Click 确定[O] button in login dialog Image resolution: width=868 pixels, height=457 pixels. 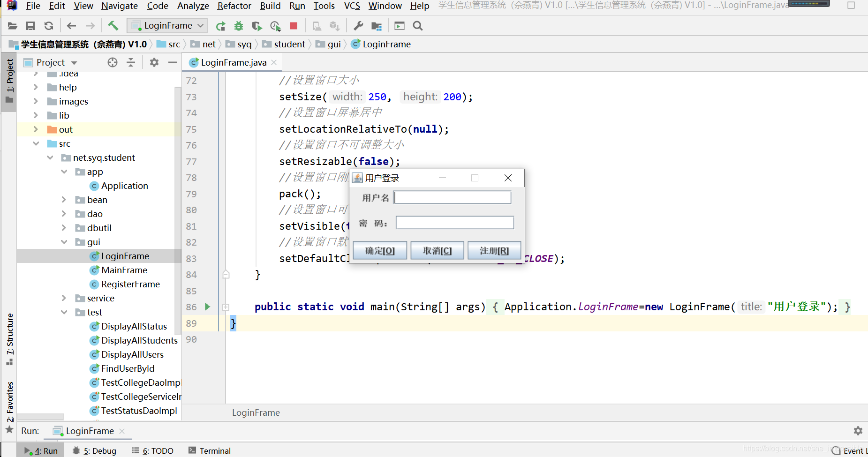click(380, 251)
